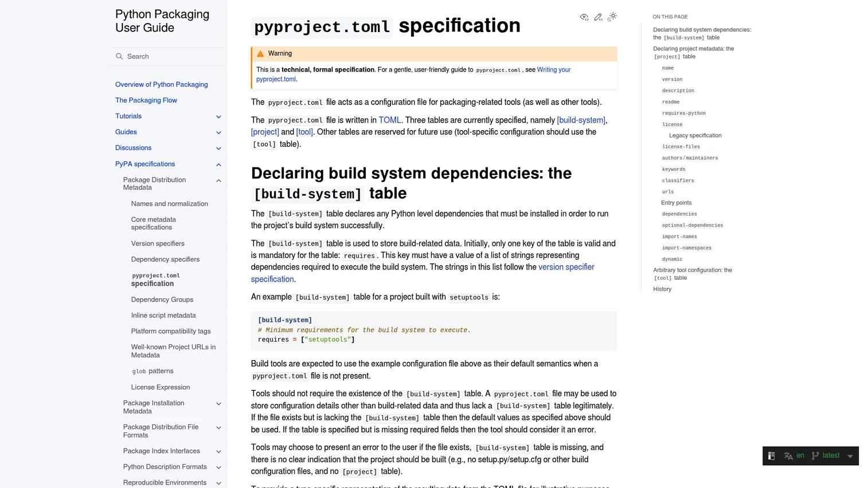Jump to 'version' in page TOC
868x488 pixels.
pos(672,79)
